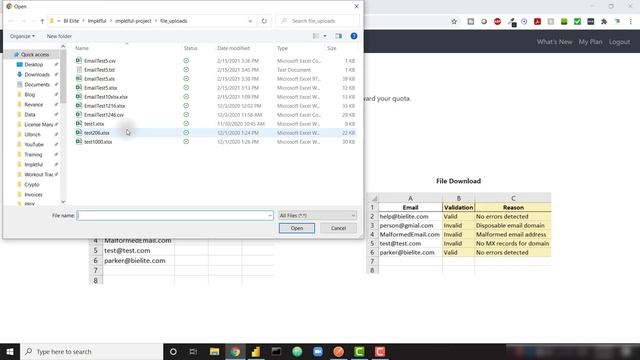This screenshot has height=360, width=640.
Task: Toggle the preview pane icon in Open dialog
Action: pos(338,36)
